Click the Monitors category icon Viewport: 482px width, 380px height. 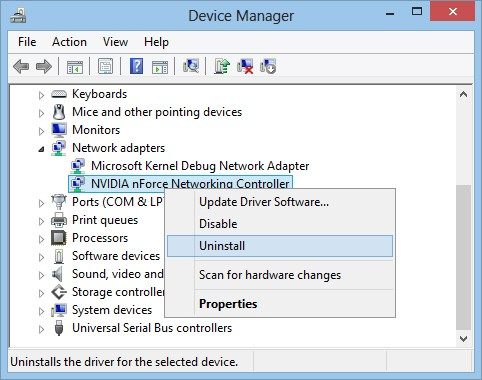coord(59,130)
